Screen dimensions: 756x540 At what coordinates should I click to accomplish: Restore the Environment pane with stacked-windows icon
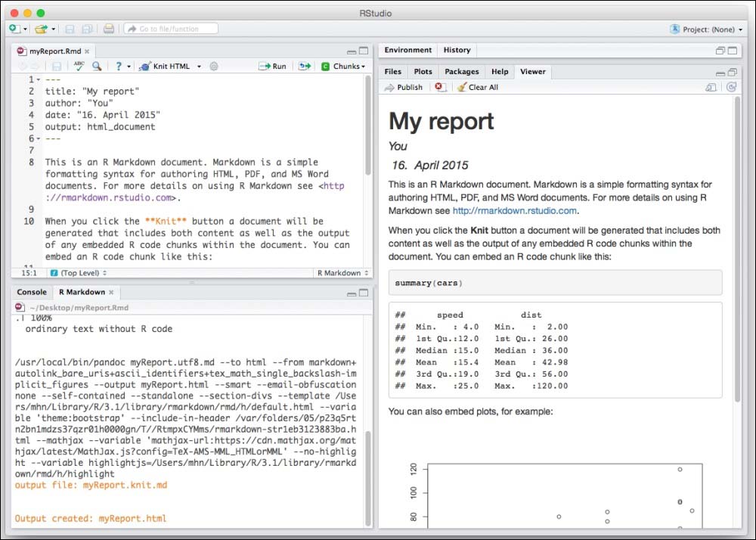pos(720,51)
